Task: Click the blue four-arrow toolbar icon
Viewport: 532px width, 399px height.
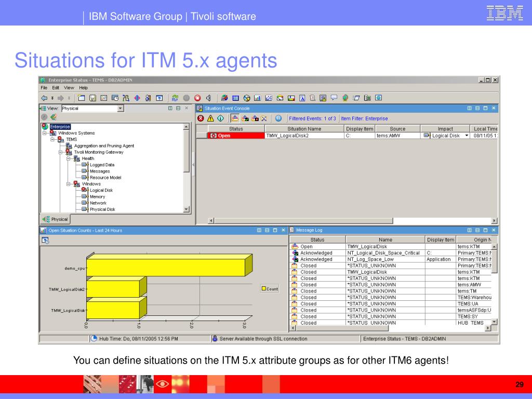Action: pos(137,98)
